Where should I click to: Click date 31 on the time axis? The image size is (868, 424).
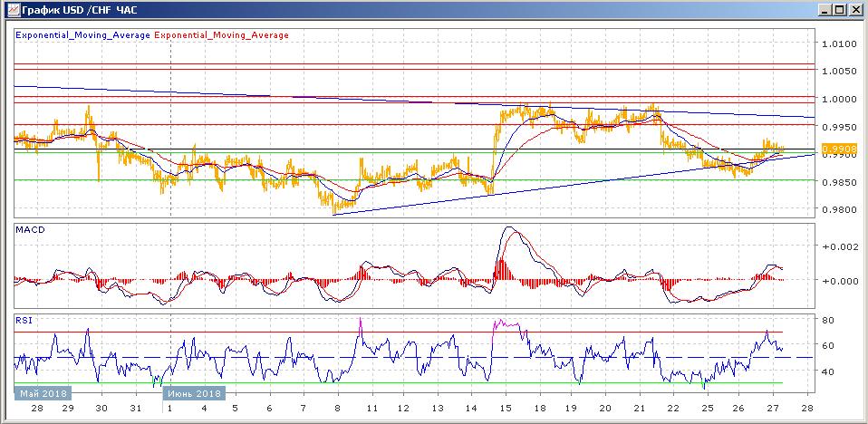[x=136, y=410]
